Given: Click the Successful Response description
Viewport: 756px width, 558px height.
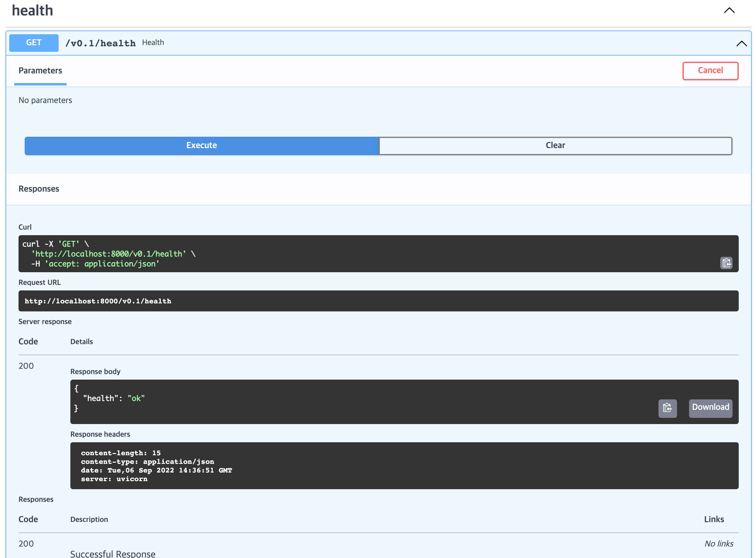Looking at the screenshot, I should tap(113, 553).
